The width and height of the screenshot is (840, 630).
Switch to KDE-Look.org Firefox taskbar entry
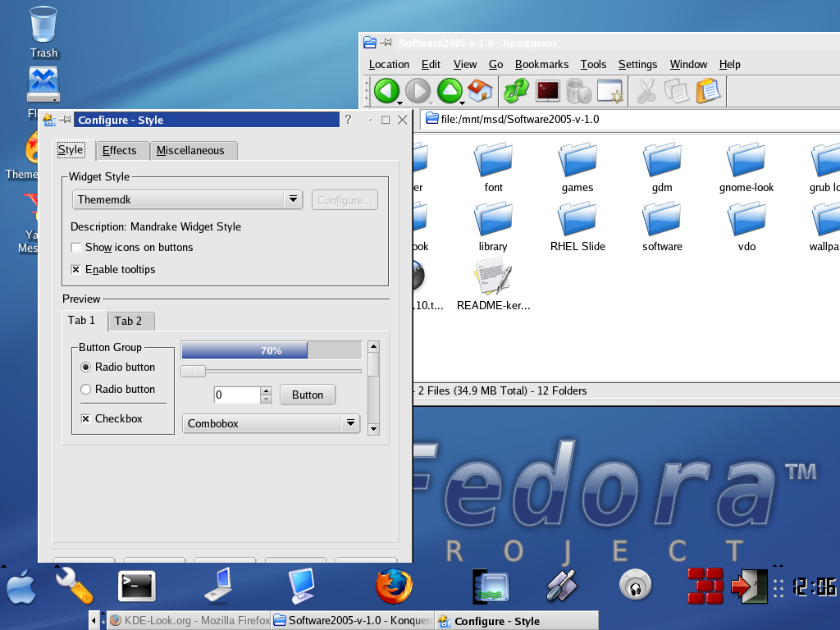(x=189, y=620)
